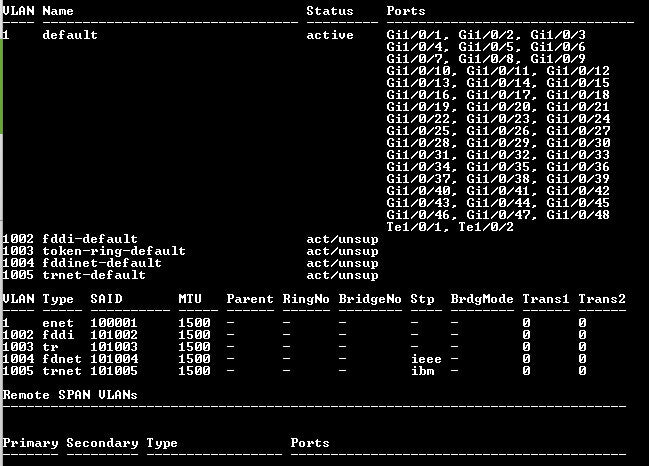Click act/unsup status of VLAN 1005
This screenshot has height=466, width=649.
(342, 275)
